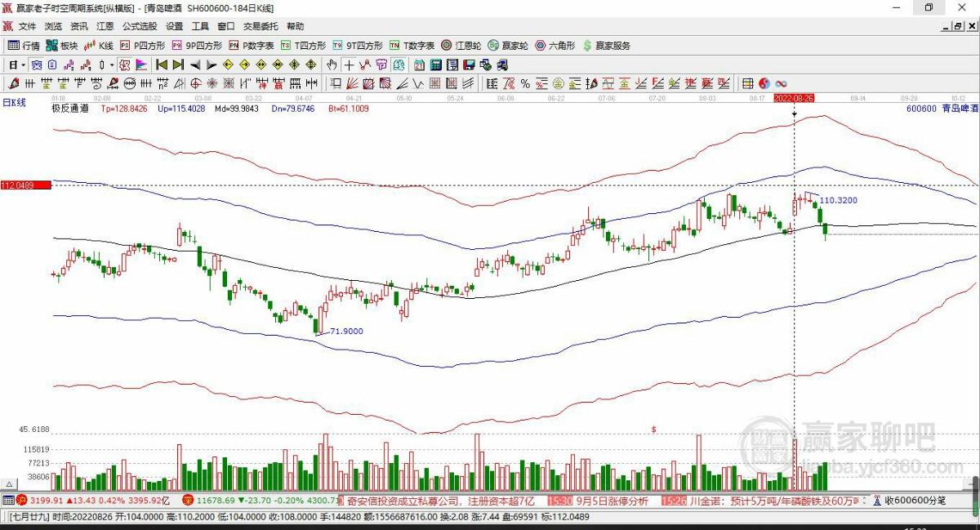This screenshot has width=980, height=530.
Task: Select the Gann fan lines tool
Action: [x=352, y=83]
